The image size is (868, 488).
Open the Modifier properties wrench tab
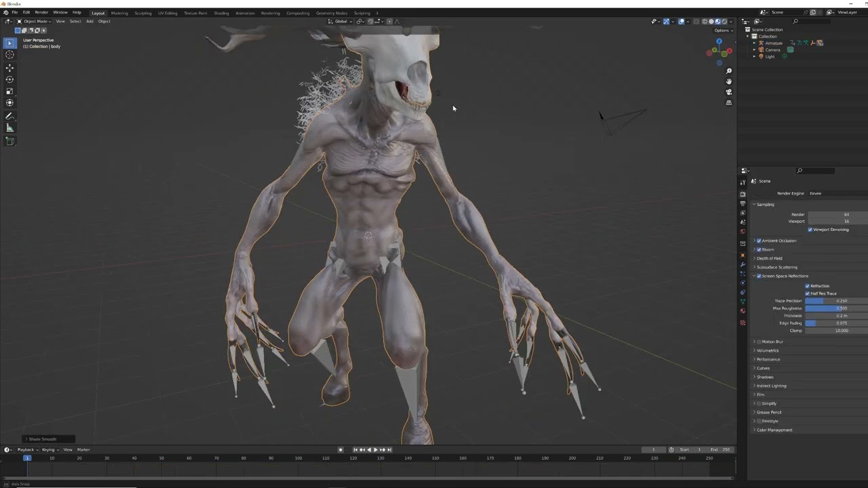pos(743,265)
